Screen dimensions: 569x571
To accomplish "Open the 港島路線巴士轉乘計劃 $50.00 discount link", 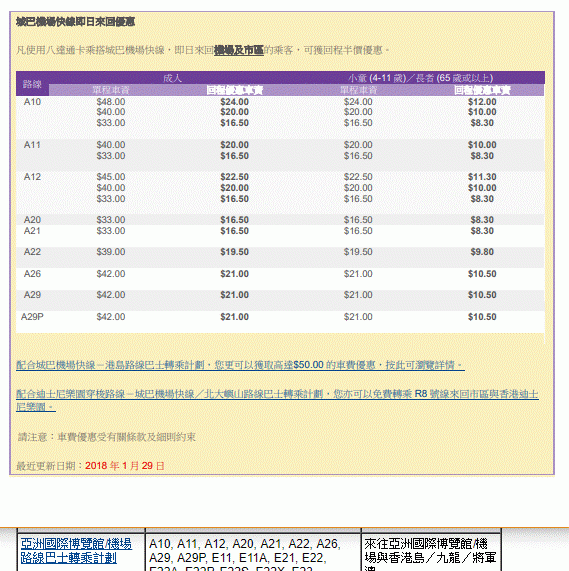I will 240,365.
